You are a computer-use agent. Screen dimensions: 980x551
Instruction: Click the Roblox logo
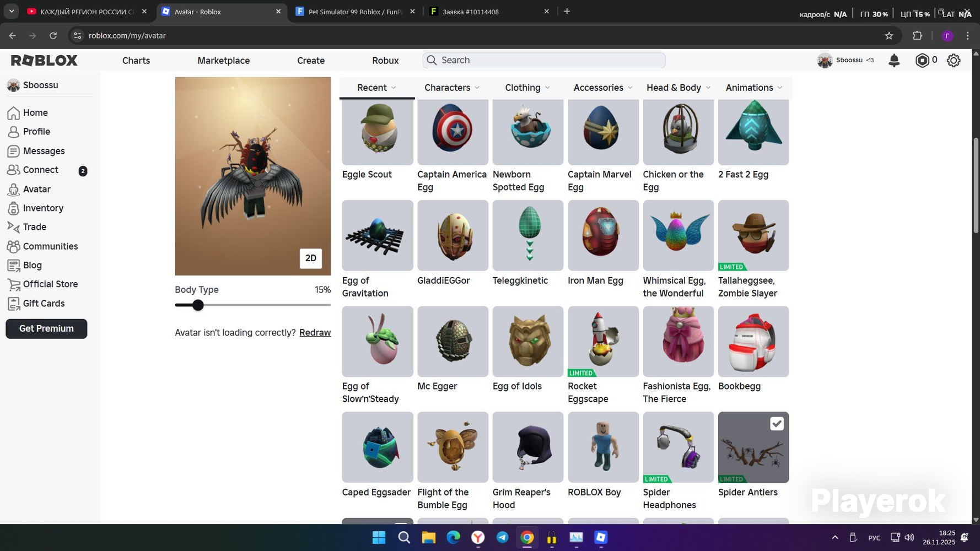(x=44, y=61)
